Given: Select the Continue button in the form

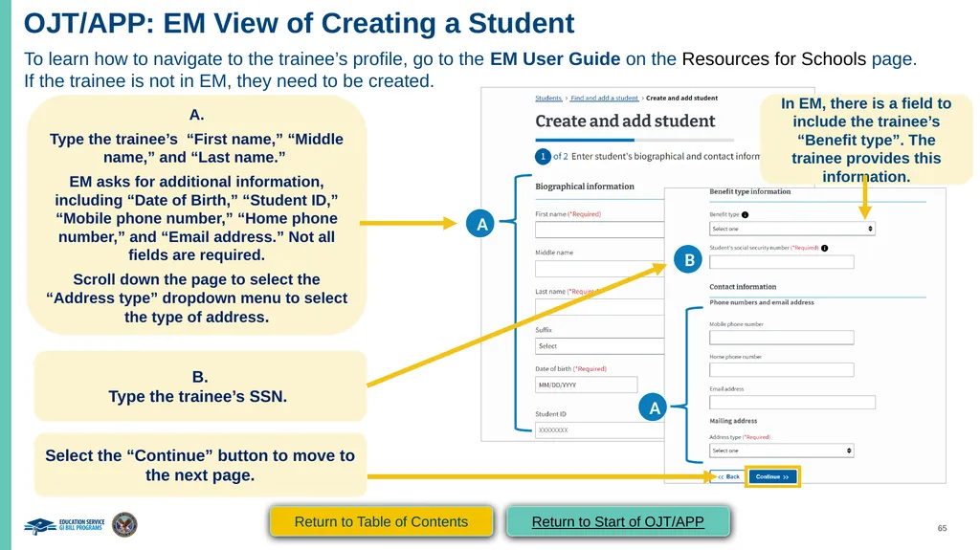Looking at the screenshot, I should click(x=772, y=476).
